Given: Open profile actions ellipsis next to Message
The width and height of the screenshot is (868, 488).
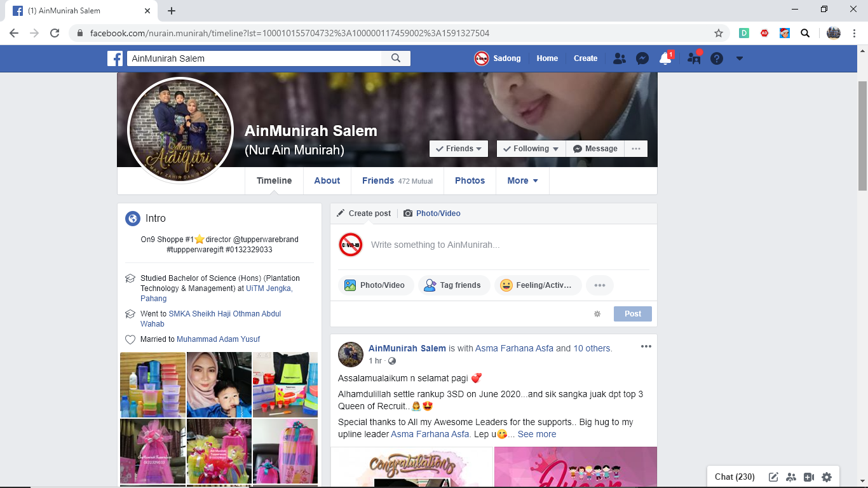Looking at the screenshot, I should (x=635, y=149).
